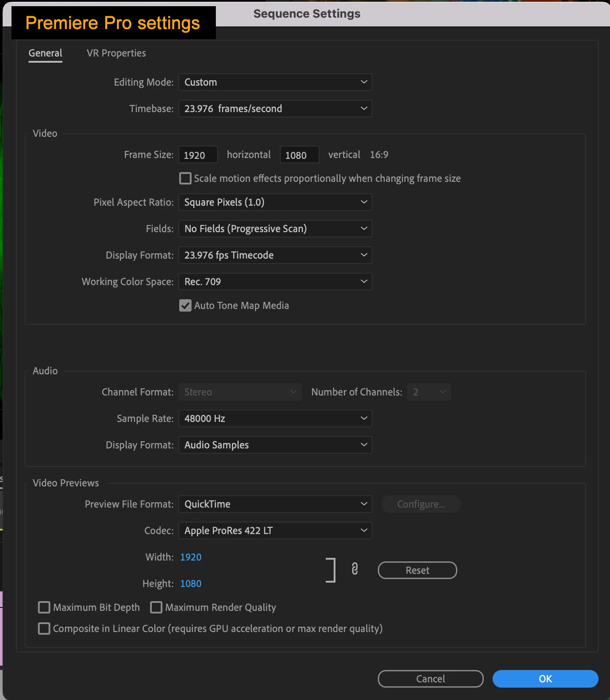Click the preview Height value 1080
This screenshot has width=610, height=700.
[191, 583]
